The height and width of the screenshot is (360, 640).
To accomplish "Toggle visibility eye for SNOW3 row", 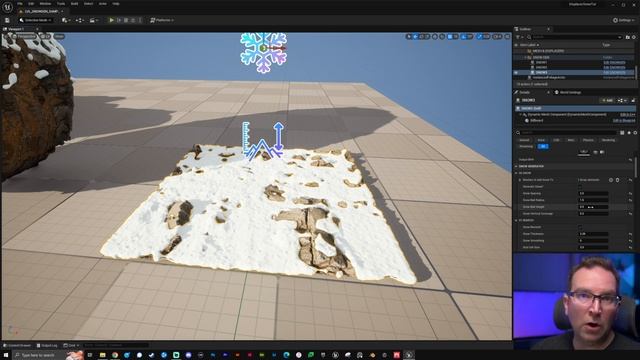I will tap(516, 72).
